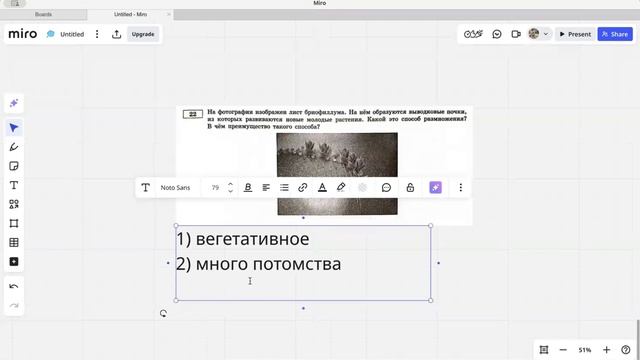Screen dimensions: 640x360
Task: Click the text line '2) много потомства'
Action: point(258,264)
